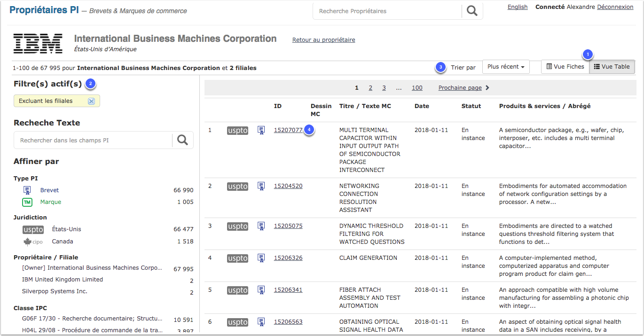Screen dimensions: 644x336
Task: Filter by Canada jurisdiction
Action: tap(63, 242)
